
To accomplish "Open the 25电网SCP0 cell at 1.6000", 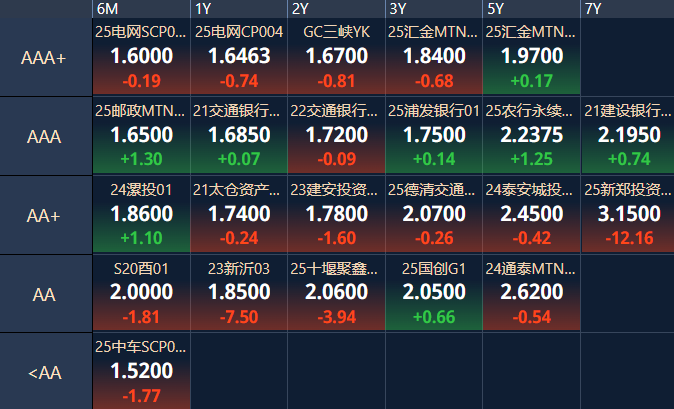I will pos(141,56).
